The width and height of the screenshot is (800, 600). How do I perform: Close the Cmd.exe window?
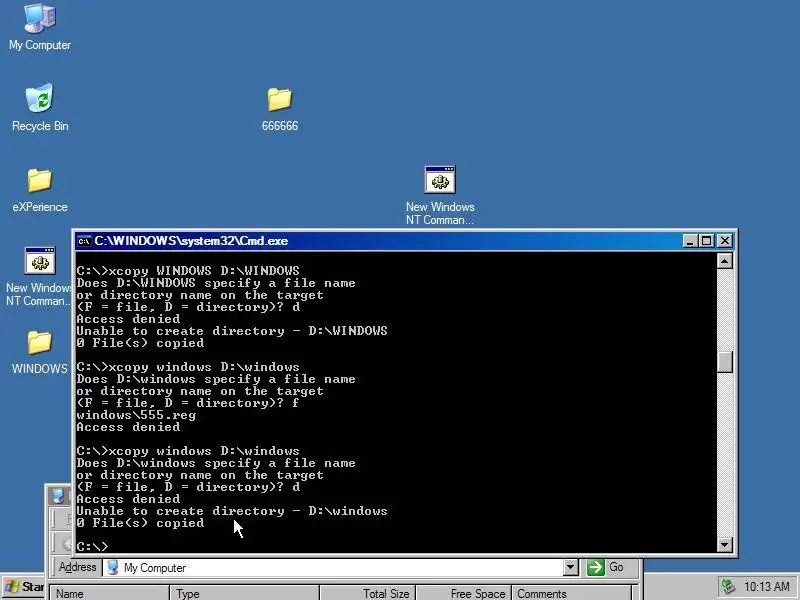click(x=724, y=241)
